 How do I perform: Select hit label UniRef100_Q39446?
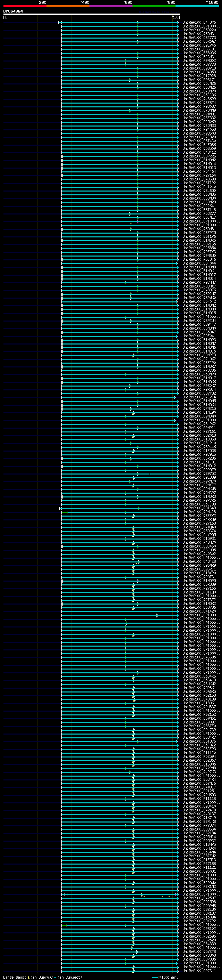click(x=199, y=447)
